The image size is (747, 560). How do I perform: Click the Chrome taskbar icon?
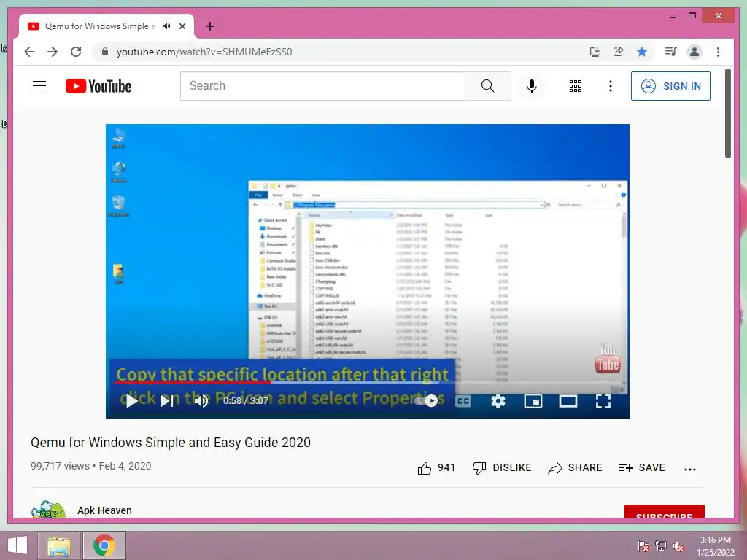[104, 545]
